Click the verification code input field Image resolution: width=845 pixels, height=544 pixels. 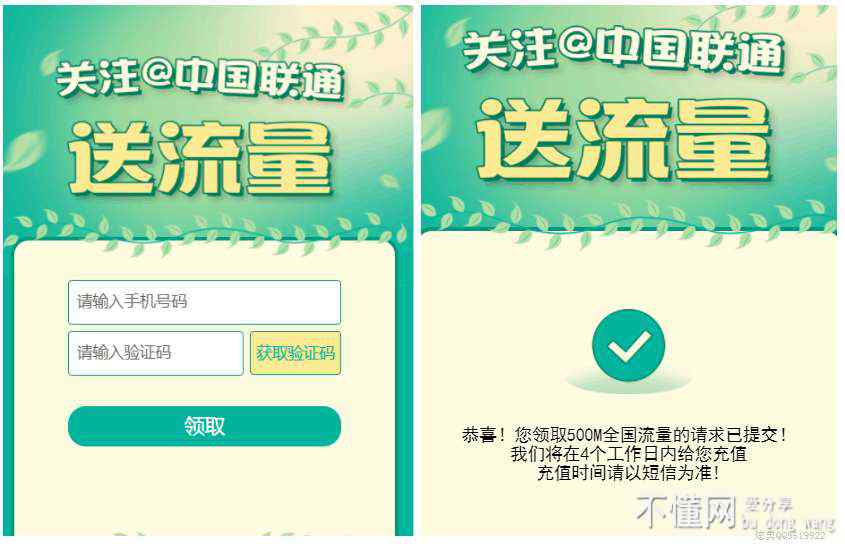point(156,353)
